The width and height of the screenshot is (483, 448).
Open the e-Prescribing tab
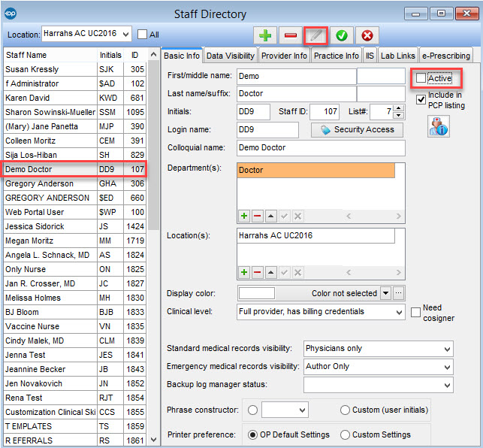coord(446,56)
